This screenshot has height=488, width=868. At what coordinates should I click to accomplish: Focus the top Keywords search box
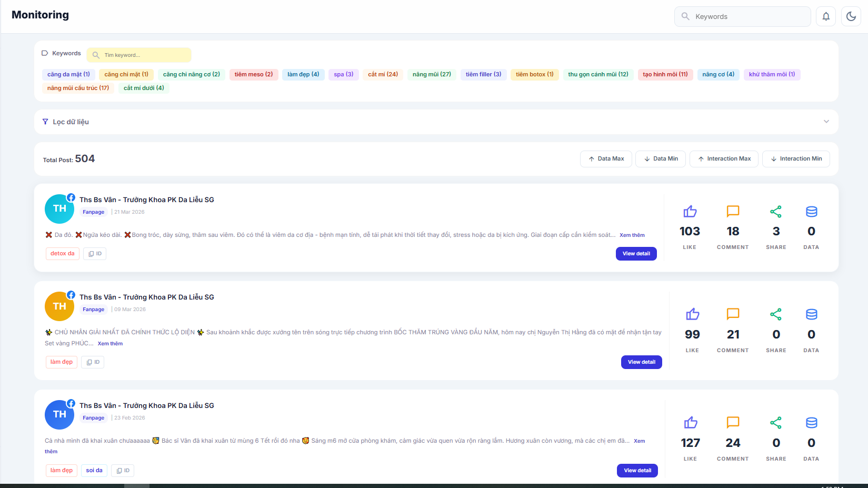tap(742, 16)
